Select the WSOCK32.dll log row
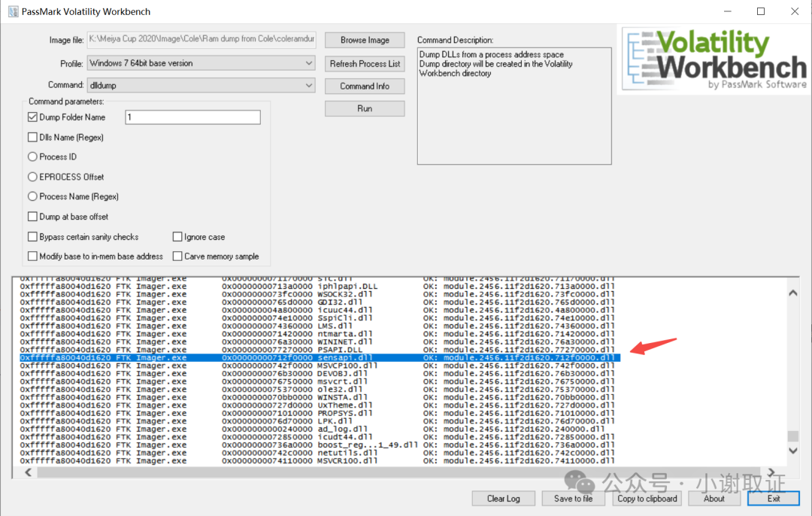The image size is (812, 516). (x=317, y=294)
